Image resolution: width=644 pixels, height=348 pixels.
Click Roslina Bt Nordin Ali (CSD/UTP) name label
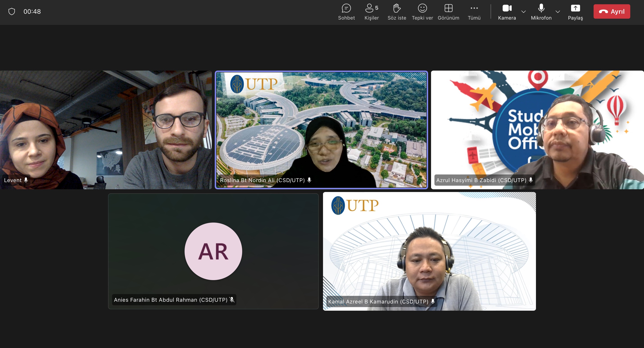[x=262, y=180]
